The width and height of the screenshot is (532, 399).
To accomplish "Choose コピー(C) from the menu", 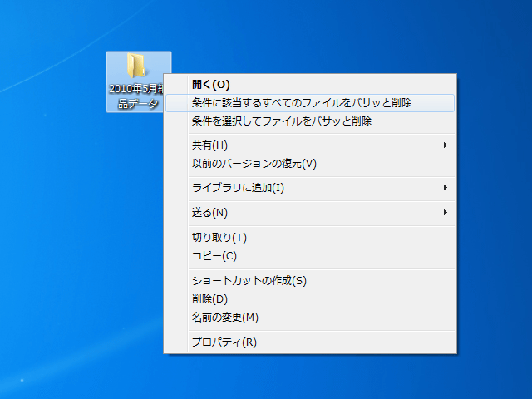I will (x=310, y=256).
